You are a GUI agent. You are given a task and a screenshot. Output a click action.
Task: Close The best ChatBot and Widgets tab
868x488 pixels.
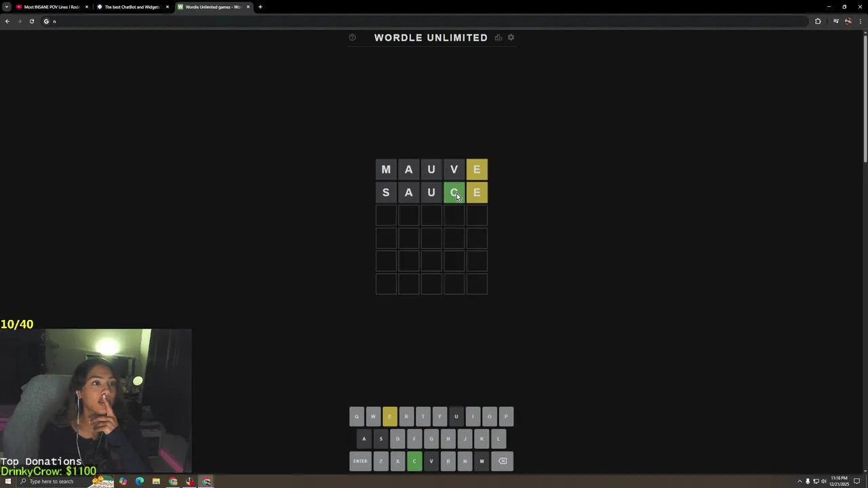coord(167,7)
